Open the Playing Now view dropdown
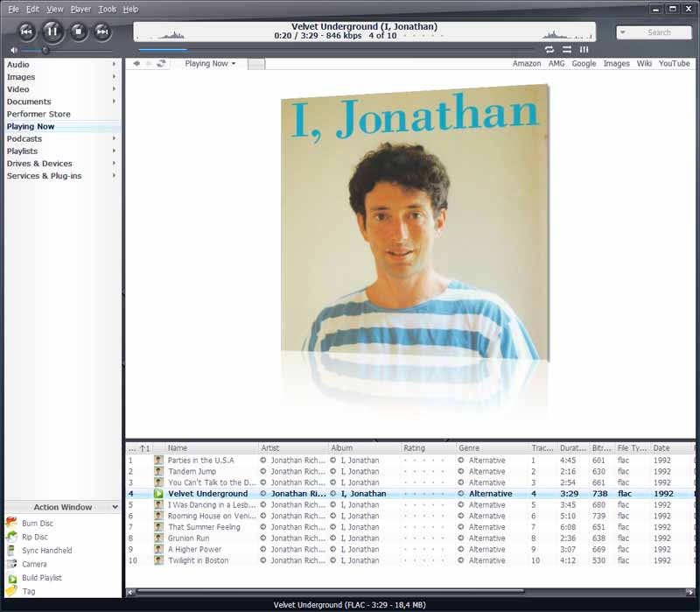 [210, 63]
